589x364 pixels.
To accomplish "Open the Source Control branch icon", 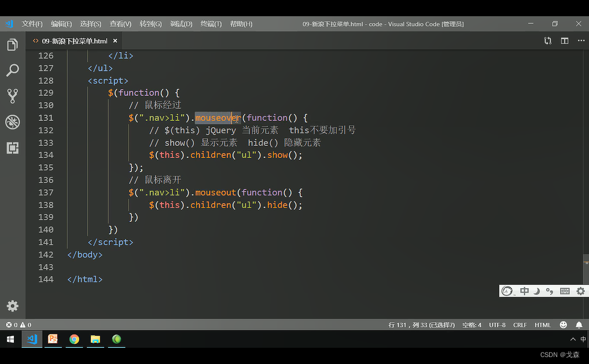I will click(12, 96).
